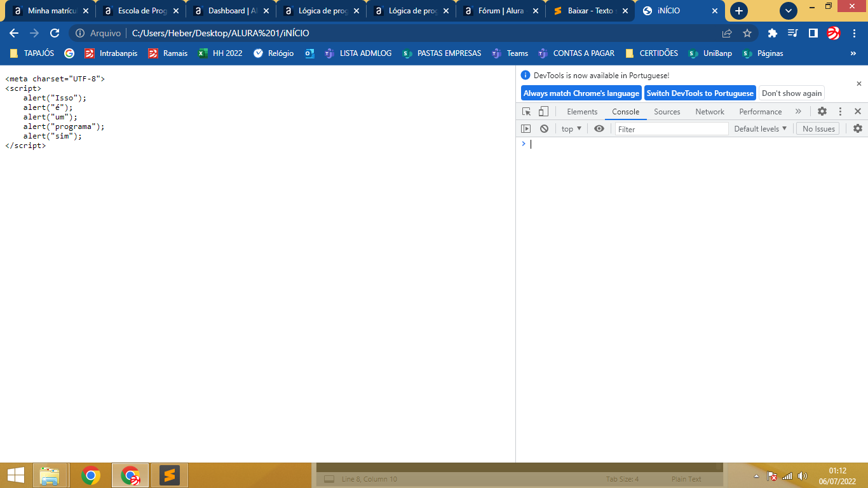Click the console Filter input field

[672, 129]
